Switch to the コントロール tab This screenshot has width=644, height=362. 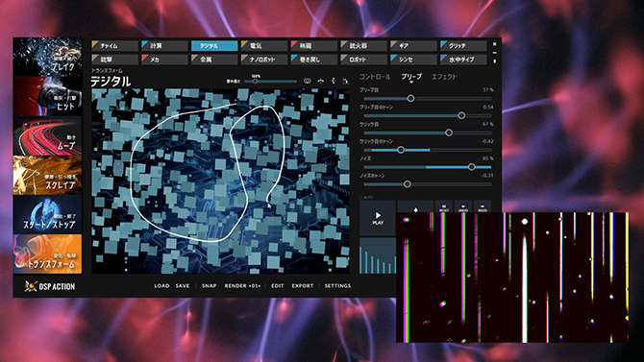click(375, 77)
